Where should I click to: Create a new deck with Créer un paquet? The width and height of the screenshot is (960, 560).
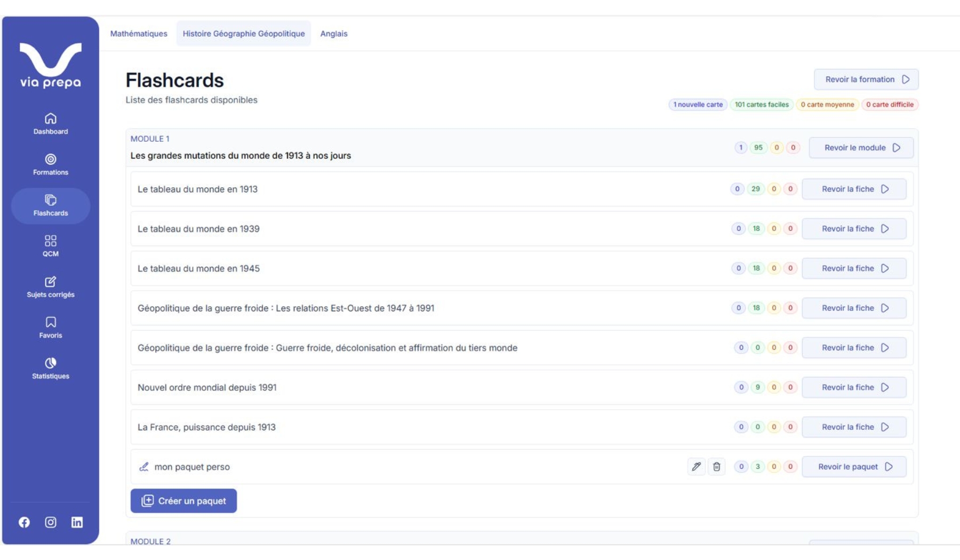(x=183, y=501)
